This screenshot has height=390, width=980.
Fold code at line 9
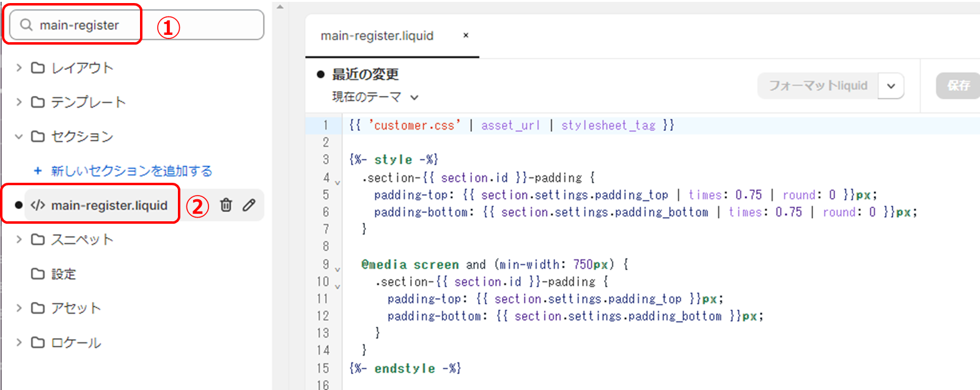coord(337,268)
